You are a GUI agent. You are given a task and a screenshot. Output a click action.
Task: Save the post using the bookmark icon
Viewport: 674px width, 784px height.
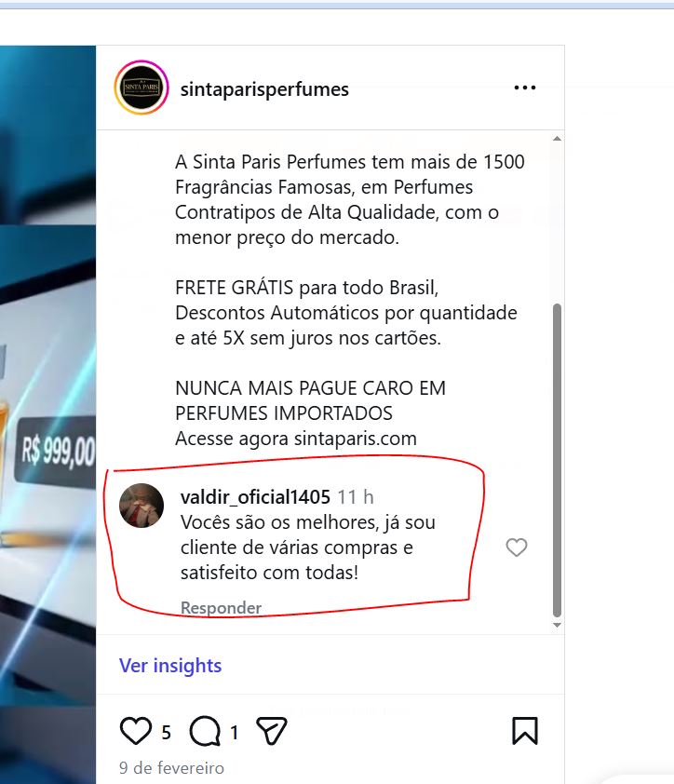[524, 731]
